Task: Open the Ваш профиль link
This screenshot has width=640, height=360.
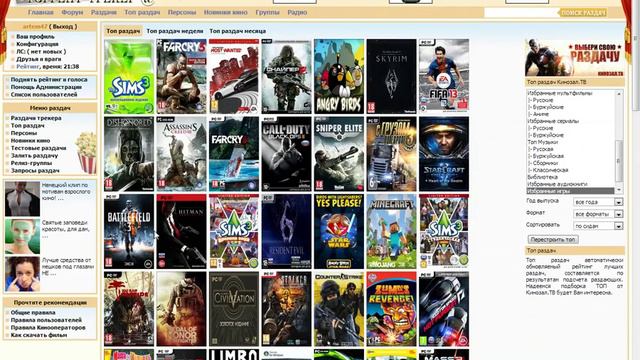Action: [36, 37]
